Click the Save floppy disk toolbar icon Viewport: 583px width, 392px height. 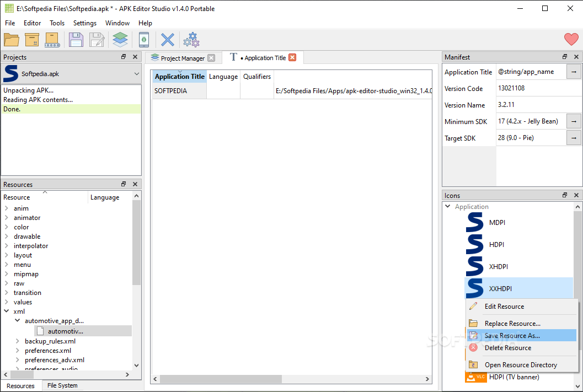(x=76, y=40)
